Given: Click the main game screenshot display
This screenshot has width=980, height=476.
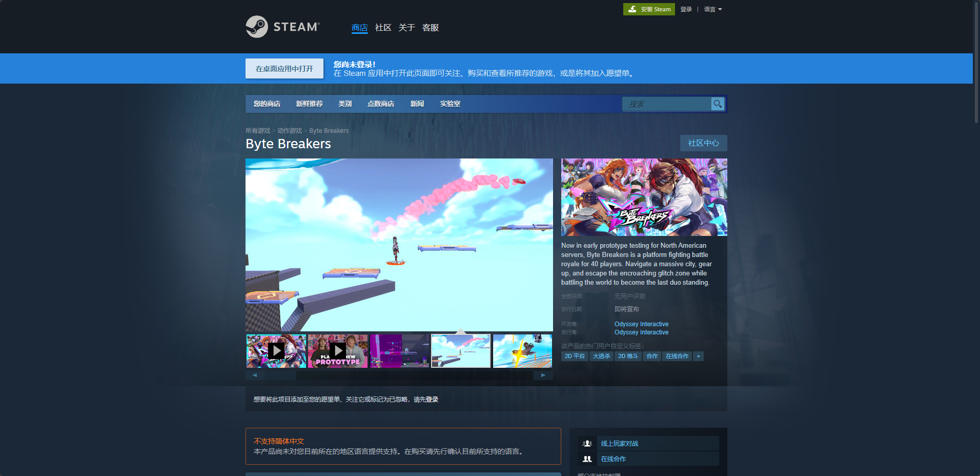Looking at the screenshot, I should click(x=399, y=245).
